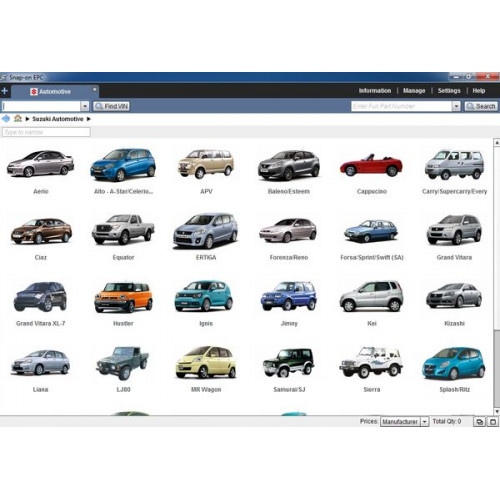
Task: Expand the Prices dropdown arrow
Action: click(x=424, y=422)
